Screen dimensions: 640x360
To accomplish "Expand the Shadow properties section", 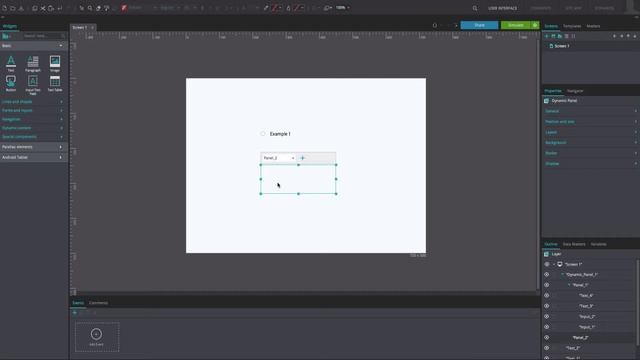I will point(591,164).
